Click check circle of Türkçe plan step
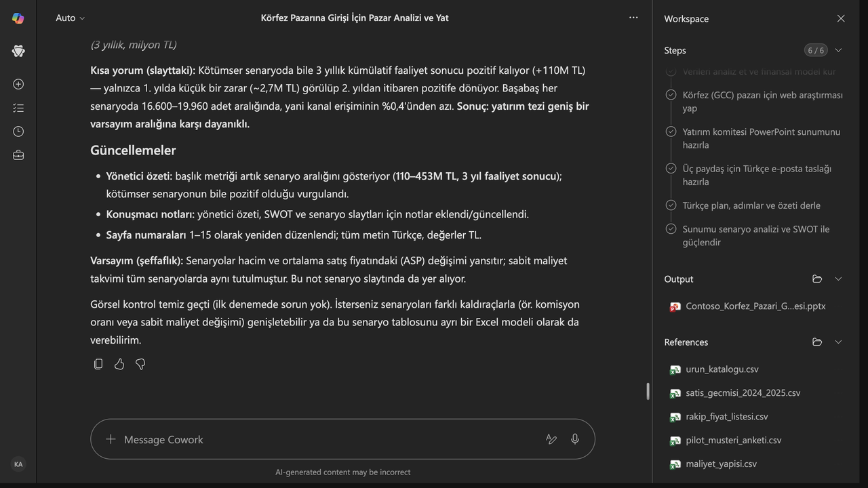This screenshot has width=868, height=488. coord(671,205)
